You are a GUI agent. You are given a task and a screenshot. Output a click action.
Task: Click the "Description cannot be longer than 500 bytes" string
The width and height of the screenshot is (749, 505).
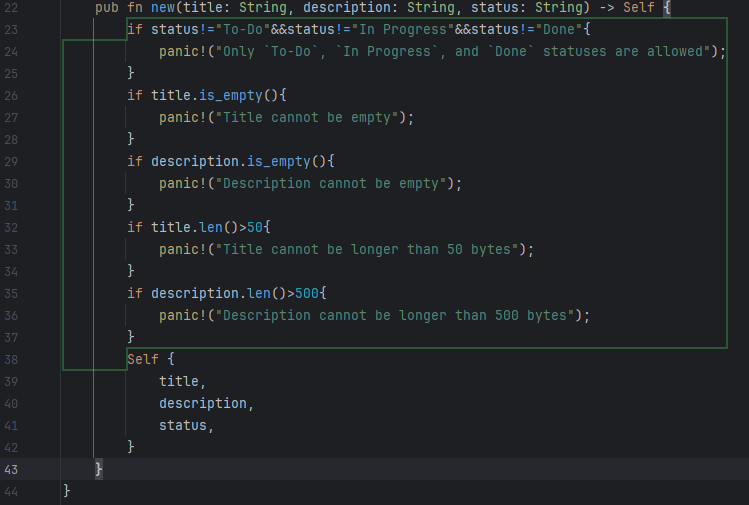coord(398,316)
